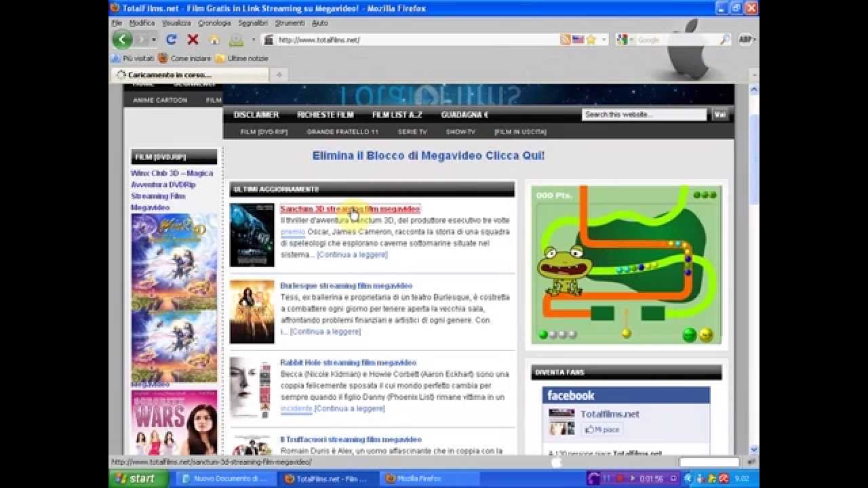Image resolution: width=868 pixels, height=488 pixels.
Task: Click the Google search engine icon
Action: coord(622,39)
